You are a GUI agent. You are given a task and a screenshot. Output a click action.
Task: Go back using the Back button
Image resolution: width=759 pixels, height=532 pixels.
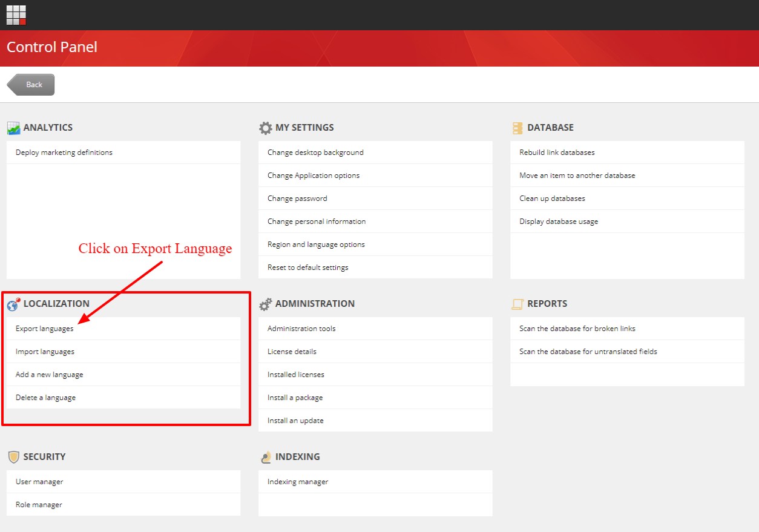tap(31, 85)
